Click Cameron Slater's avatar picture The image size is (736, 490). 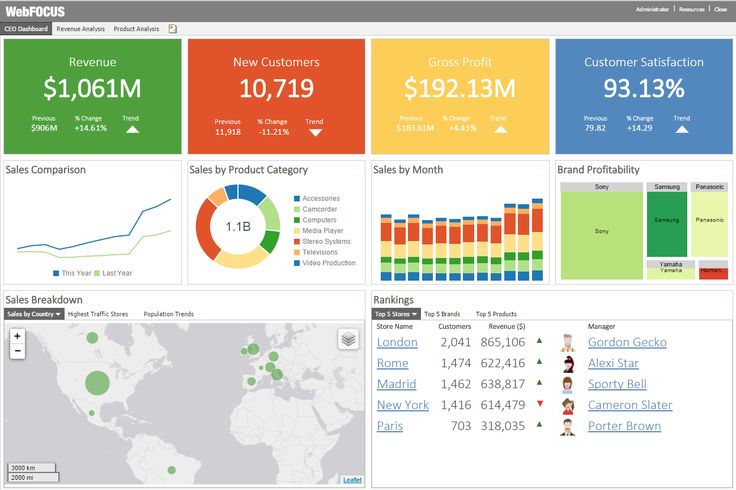568,405
